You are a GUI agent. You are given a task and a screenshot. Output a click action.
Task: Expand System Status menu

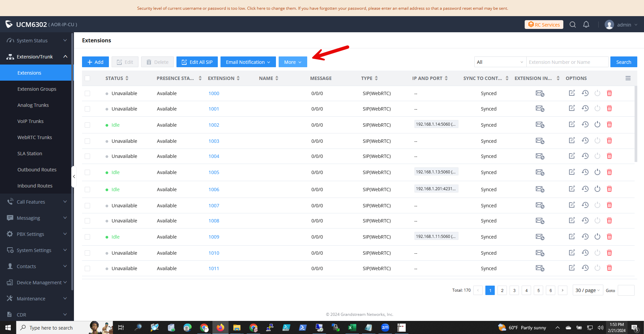(36, 41)
